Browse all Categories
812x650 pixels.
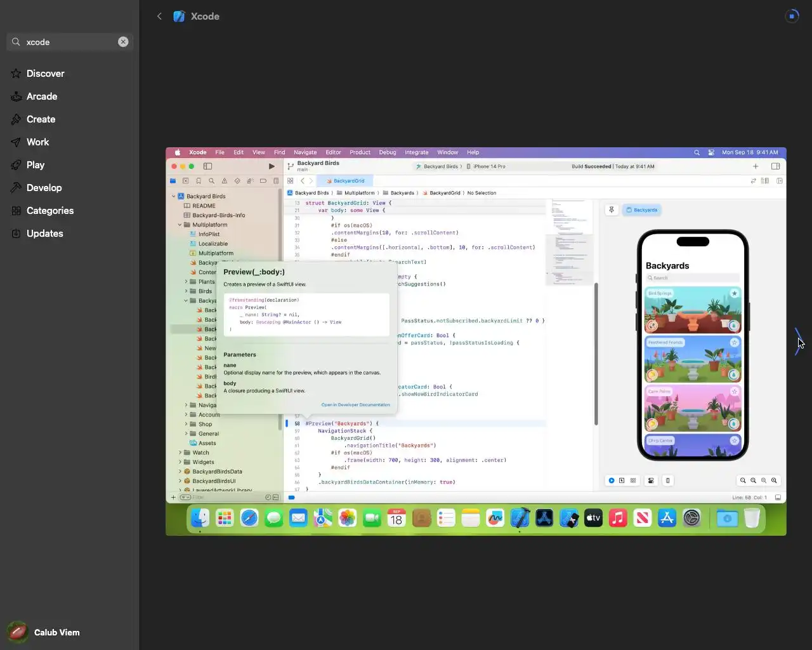(50, 211)
